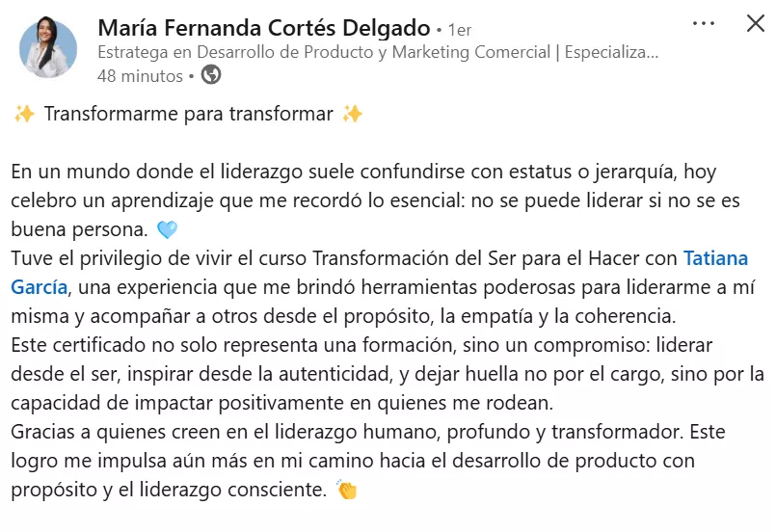
Task: Click María Fernanda's profile photo
Action: (48, 48)
